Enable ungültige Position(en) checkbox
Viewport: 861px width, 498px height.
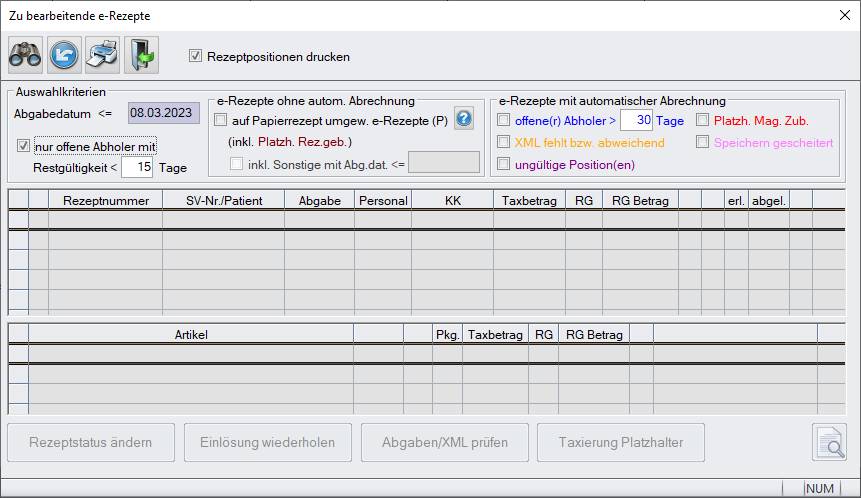click(504, 164)
